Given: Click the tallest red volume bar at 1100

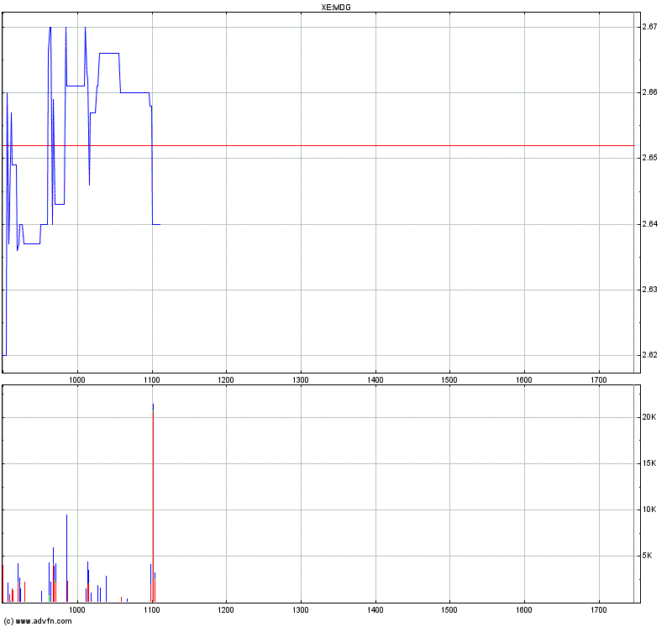Looking at the screenshot, I should tap(153, 504).
